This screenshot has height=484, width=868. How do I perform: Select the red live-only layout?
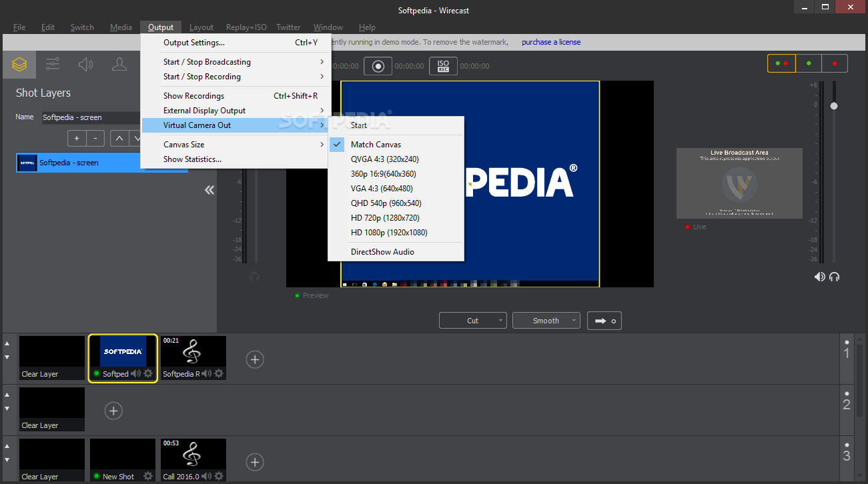[x=835, y=63]
